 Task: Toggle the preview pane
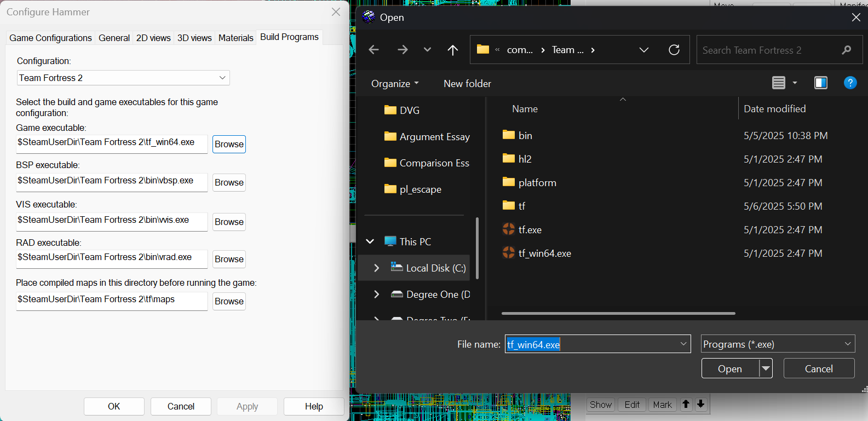pyautogui.click(x=820, y=83)
